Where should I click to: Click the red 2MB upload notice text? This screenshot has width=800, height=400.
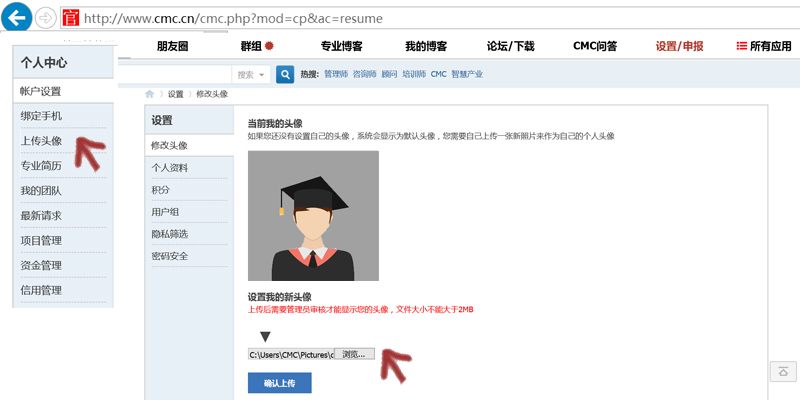pos(361,310)
